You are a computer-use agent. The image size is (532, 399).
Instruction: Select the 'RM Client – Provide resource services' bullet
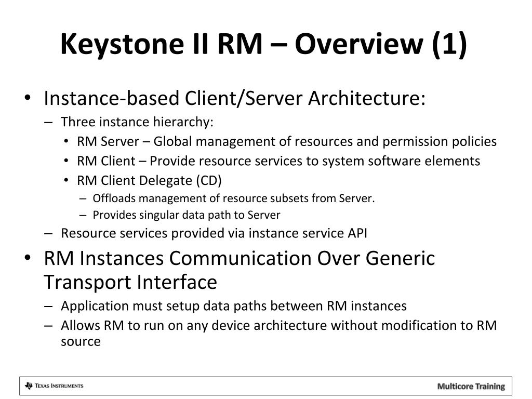point(278,161)
